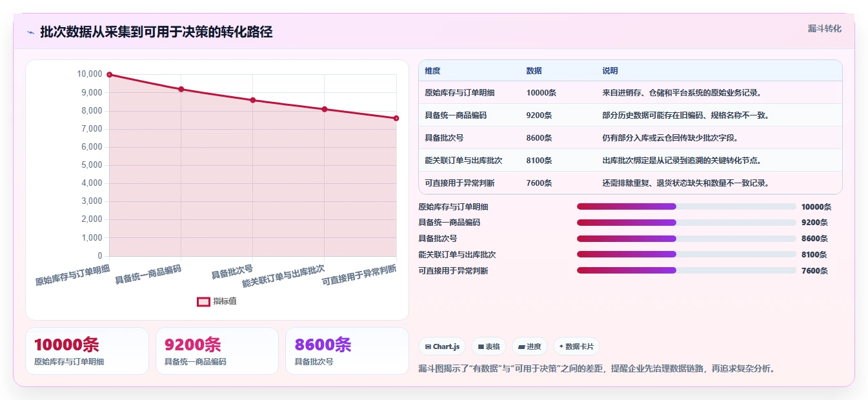The width and height of the screenshot is (868, 400).
Task: Select the Chart.js tag chip
Action: [x=443, y=346]
